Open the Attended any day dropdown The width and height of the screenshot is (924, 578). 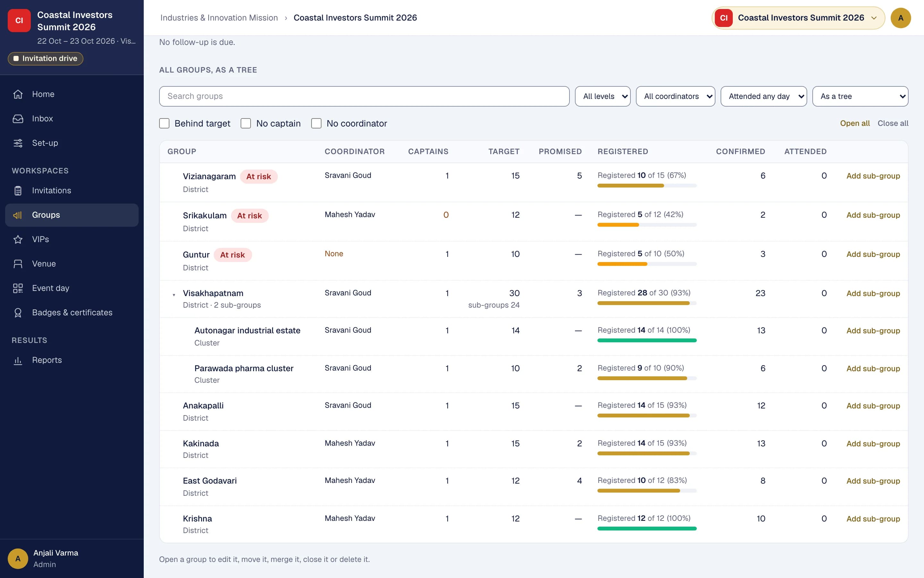764,96
